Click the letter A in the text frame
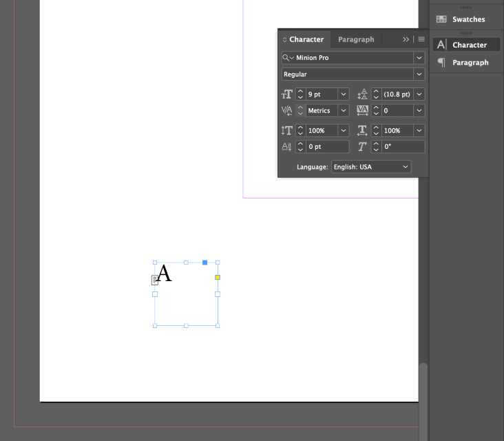Image resolution: width=504 pixels, height=441 pixels. click(165, 273)
